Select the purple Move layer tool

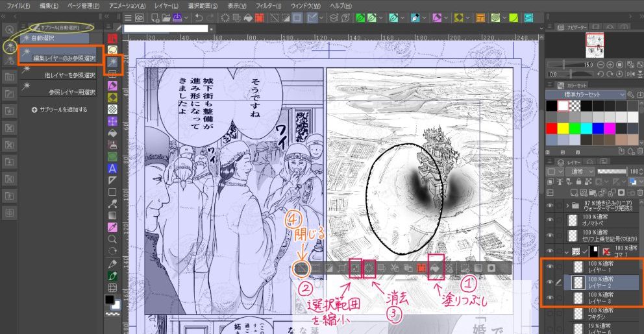point(112,121)
